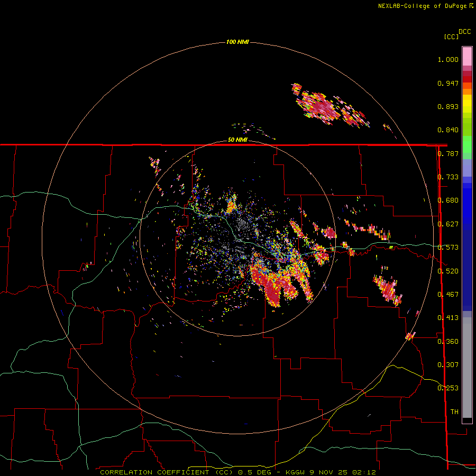Click the 0.733 value on color scale
Viewport: 476px width, 476px height.
[448, 177]
